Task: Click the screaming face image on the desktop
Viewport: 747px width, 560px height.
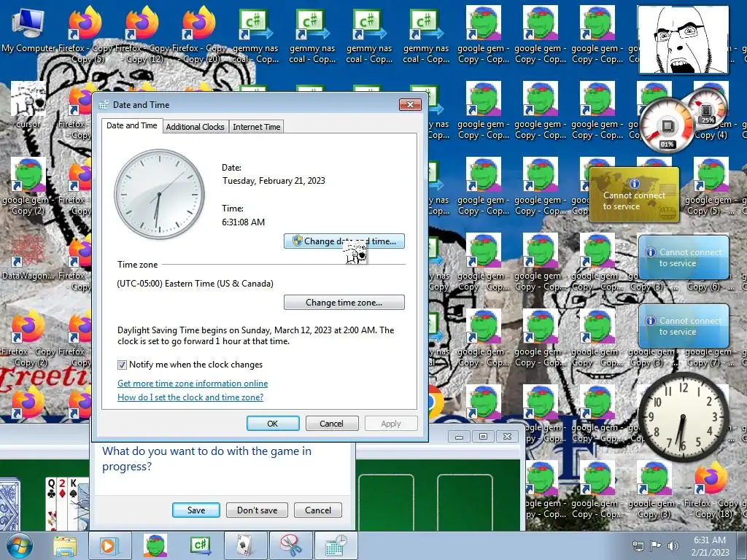Action: coord(683,39)
